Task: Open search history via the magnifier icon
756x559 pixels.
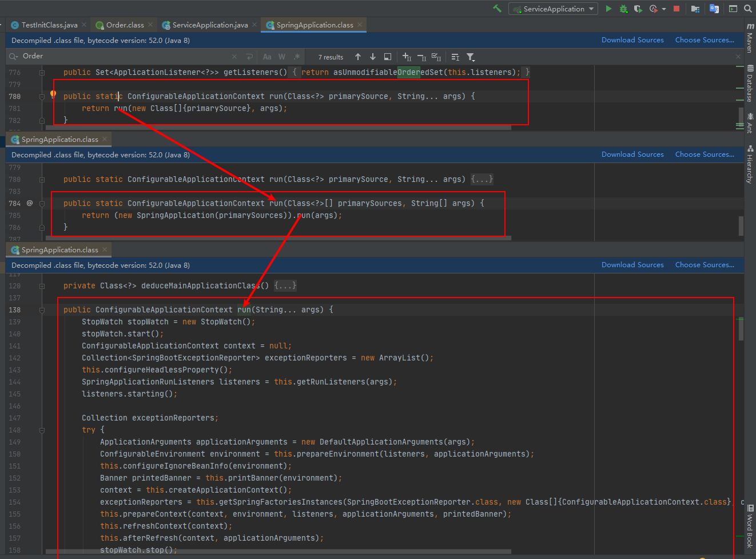Action: click(13, 56)
